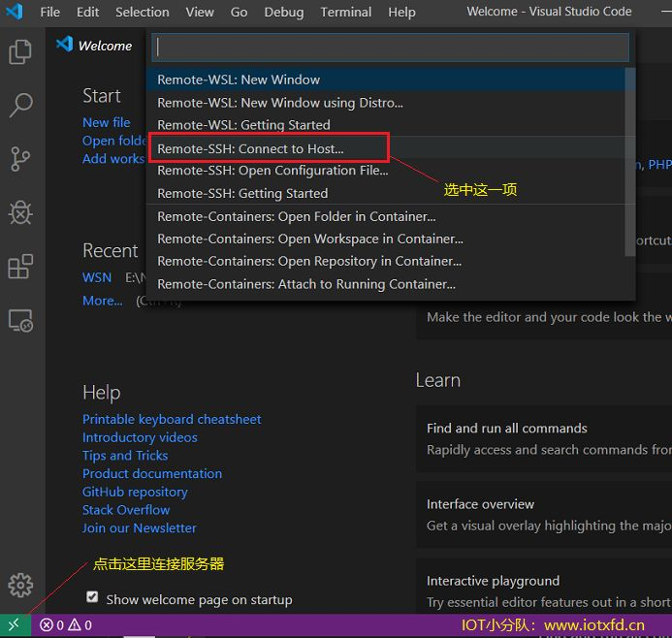
Task: Click the warnings triangle in status bar
Action: tap(74, 625)
